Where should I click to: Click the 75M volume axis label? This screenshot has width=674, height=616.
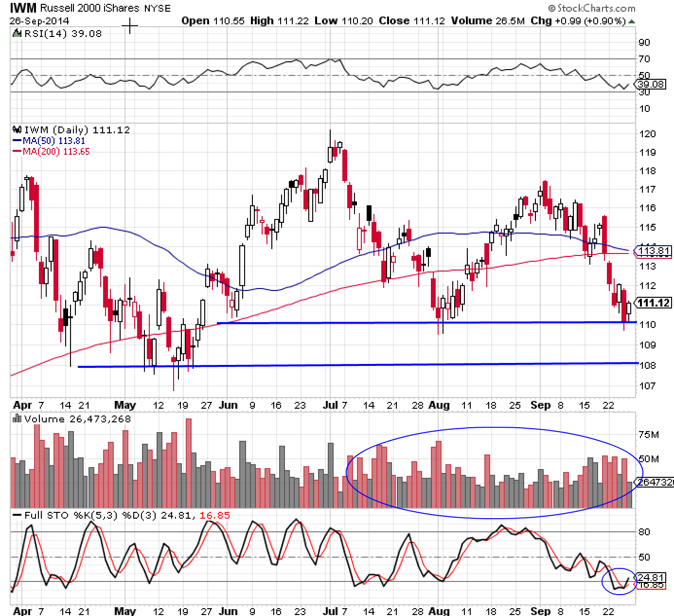648,435
